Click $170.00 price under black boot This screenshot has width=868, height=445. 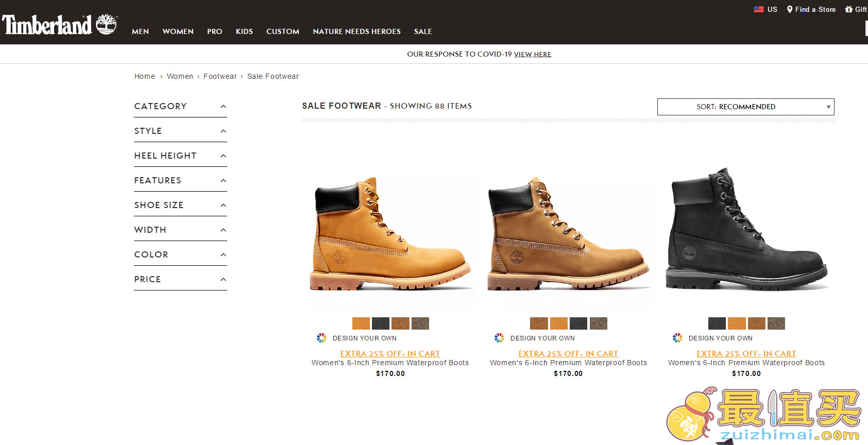click(x=746, y=373)
